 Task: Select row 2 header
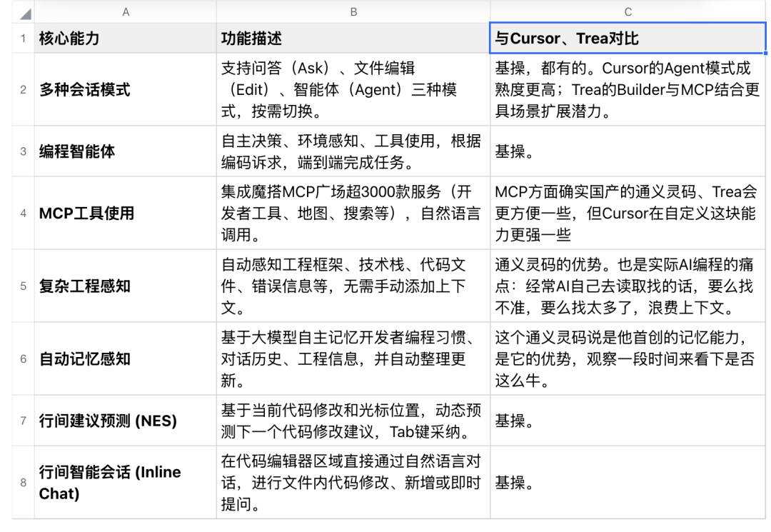[23, 89]
